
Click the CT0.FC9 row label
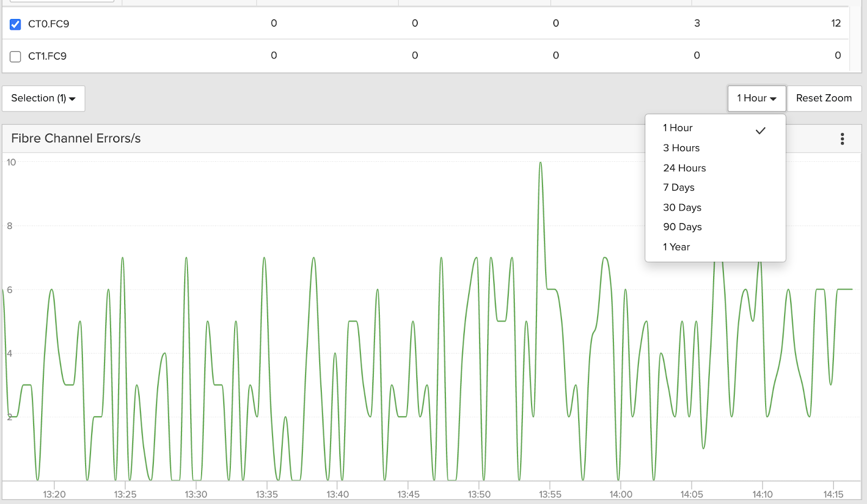point(49,24)
